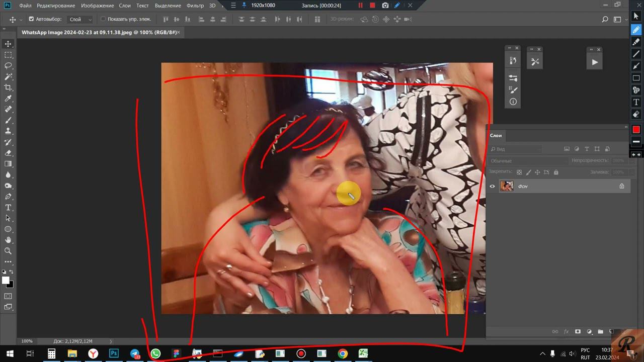The image size is (644, 362).
Task: Select the Hand tool
Action: [8, 240]
